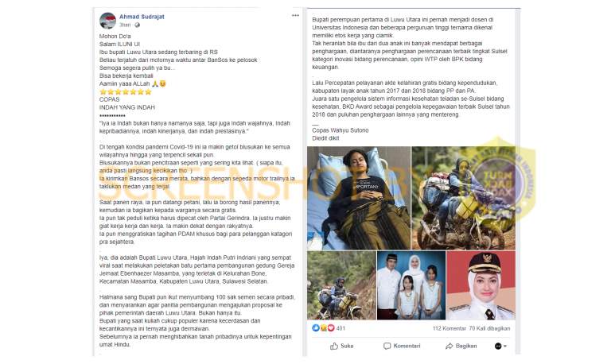
Task: Click the heart reaction emoji icon
Action: [331, 327]
